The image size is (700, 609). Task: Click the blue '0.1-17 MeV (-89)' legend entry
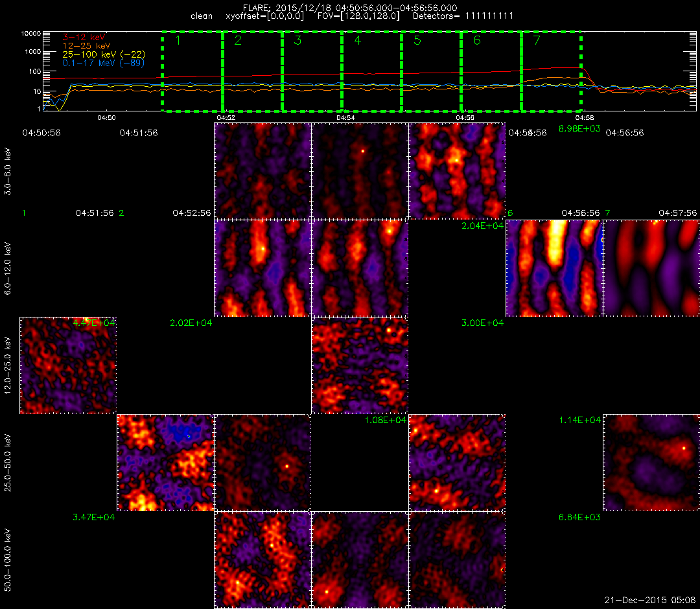pyautogui.click(x=104, y=63)
